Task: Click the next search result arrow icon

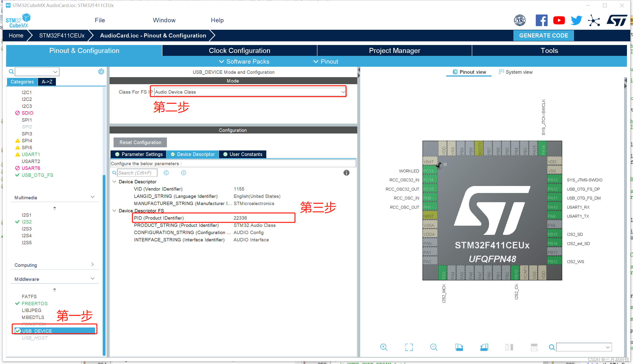Action: [x=184, y=173]
